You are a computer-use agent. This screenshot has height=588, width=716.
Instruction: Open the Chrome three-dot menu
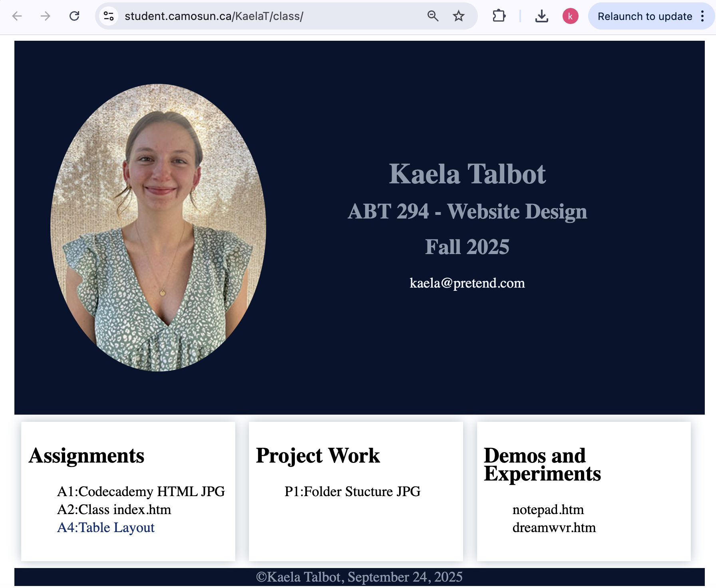point(702,16)
